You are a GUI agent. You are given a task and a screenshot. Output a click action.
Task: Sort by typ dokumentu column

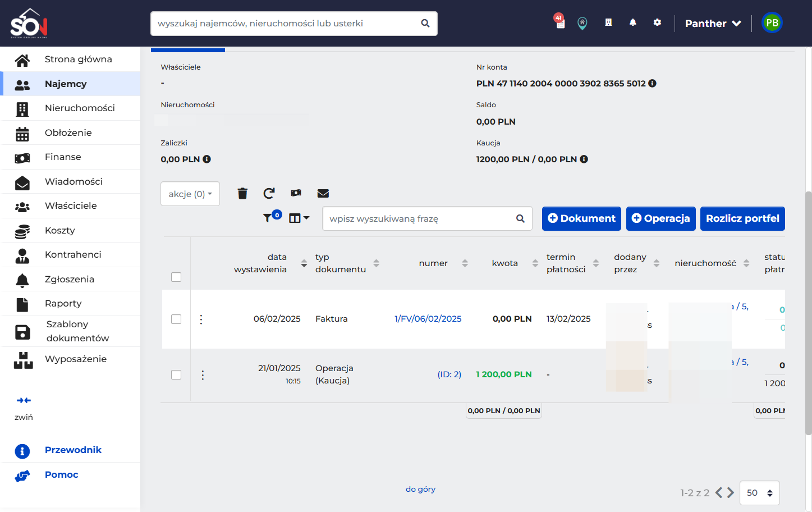(x=377, y=263)
